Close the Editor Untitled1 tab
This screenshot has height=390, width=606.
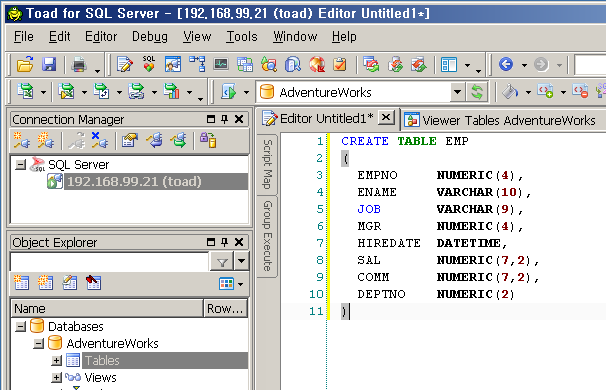[386, 117]
